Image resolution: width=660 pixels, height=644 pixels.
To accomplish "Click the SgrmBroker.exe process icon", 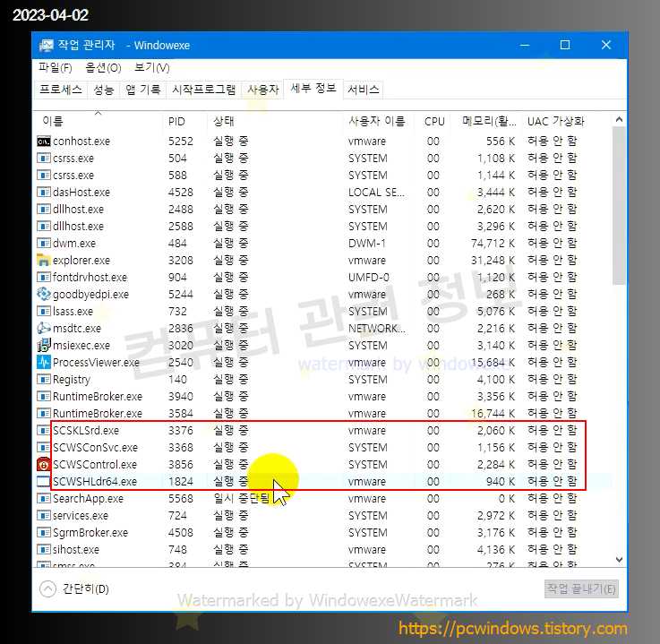I will [x=43, y=532].
